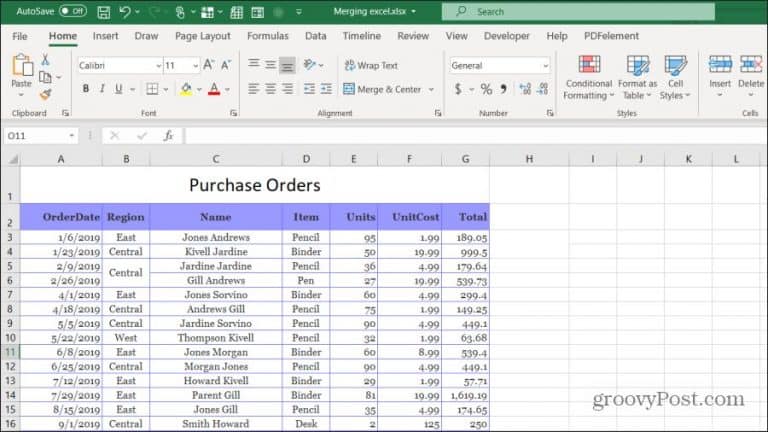Select column C header
The height and width of the screenshot is (432, 768).
click(216, 159)
